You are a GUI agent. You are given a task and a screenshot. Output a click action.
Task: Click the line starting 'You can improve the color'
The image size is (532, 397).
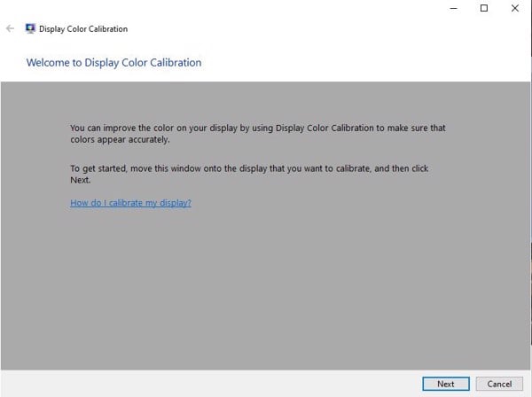pos(258,128)
